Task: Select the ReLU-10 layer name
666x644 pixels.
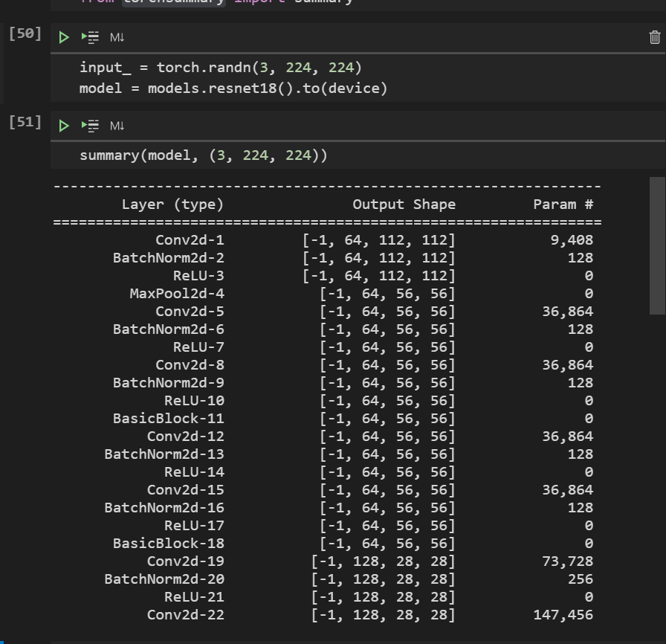Action: [x=194, y=401]
